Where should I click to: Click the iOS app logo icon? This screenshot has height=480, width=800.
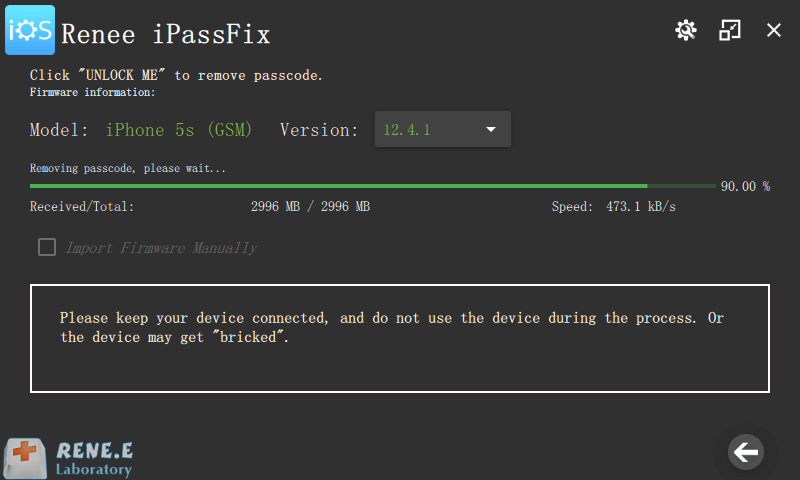tap(30, 30)
